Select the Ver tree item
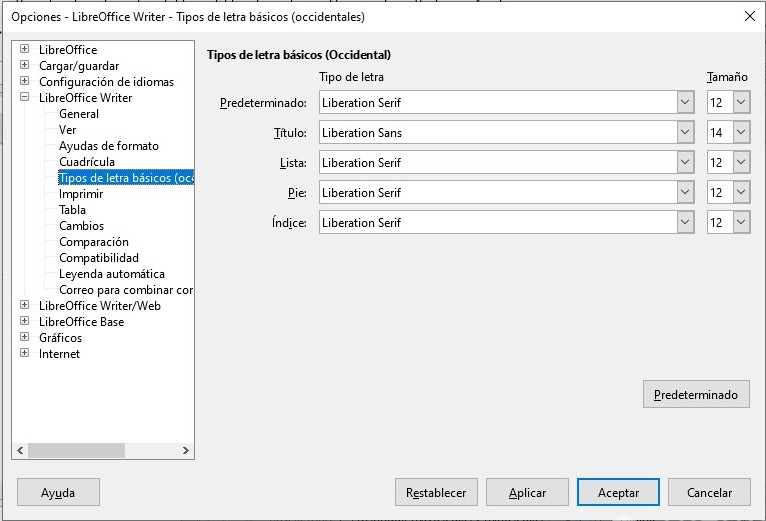Screen dimensions: 766x521 (67, 130)
